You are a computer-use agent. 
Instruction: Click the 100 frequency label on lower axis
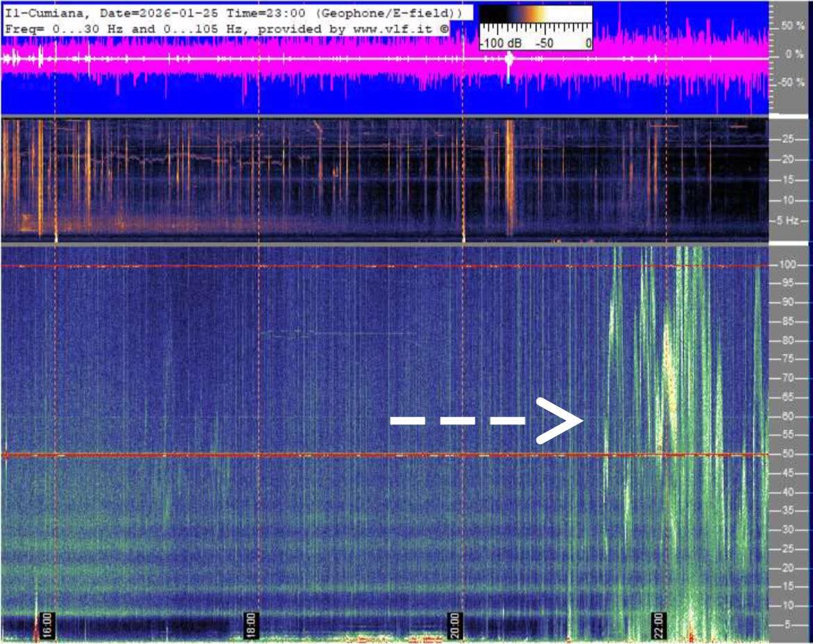pos(787,265)
